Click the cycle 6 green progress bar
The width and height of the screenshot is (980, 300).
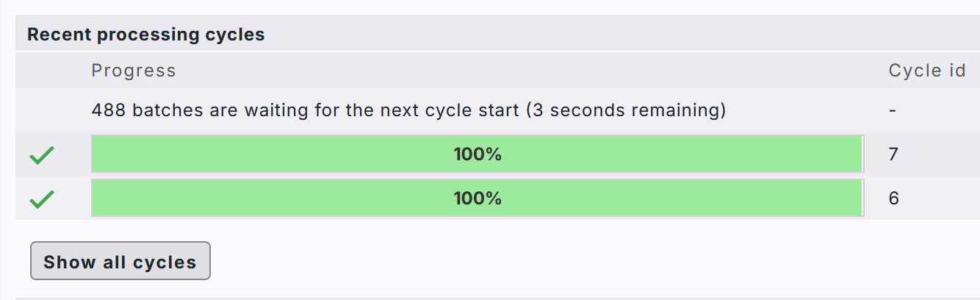(478, 199)
